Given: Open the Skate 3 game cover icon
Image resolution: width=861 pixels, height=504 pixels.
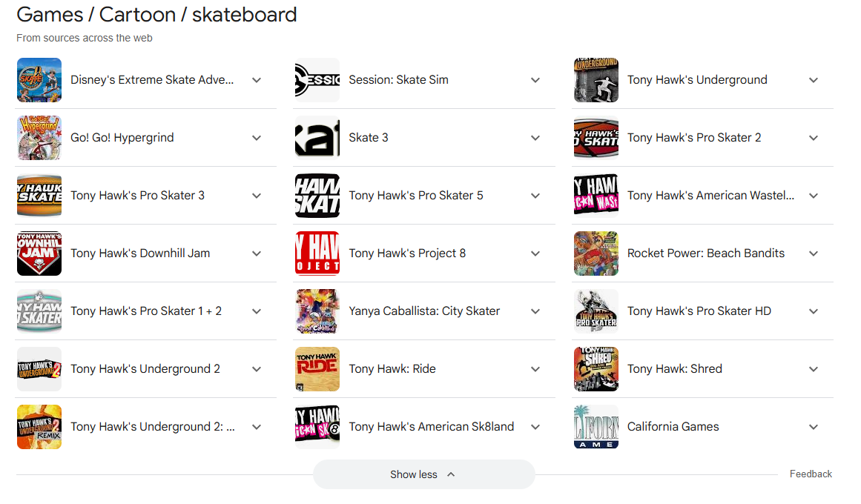Looking at the screenshot, I should pyautogui.click(x=317, y=138).
